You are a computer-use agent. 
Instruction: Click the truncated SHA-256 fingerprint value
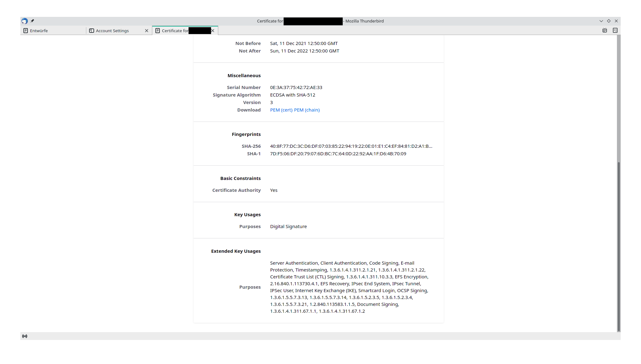click(351, 146)
